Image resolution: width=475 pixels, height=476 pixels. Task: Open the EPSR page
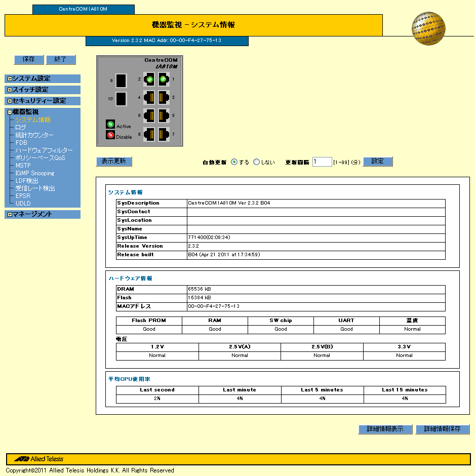pos(23,196)
